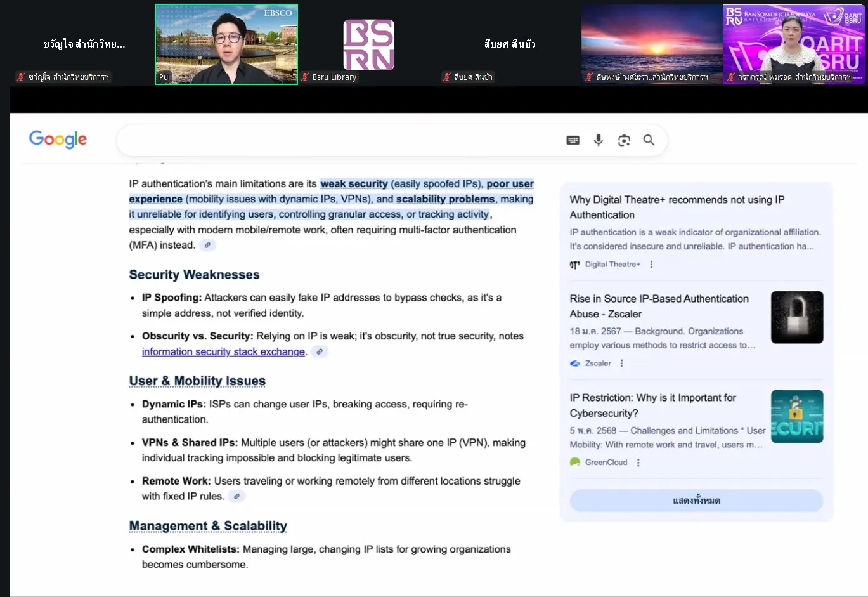Image resolution: width=868 pixels, height=597 pixels.
Task: Open Google Lens image search
Action: [624, 140]
